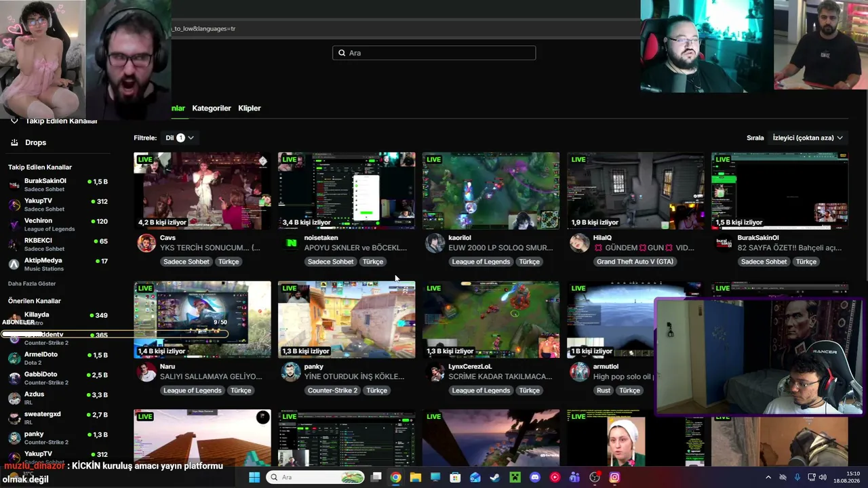Open the Dil language filter dropdown
Image resolution: width=868 pixels, height=488 pixels.
(x=180, y=138)
